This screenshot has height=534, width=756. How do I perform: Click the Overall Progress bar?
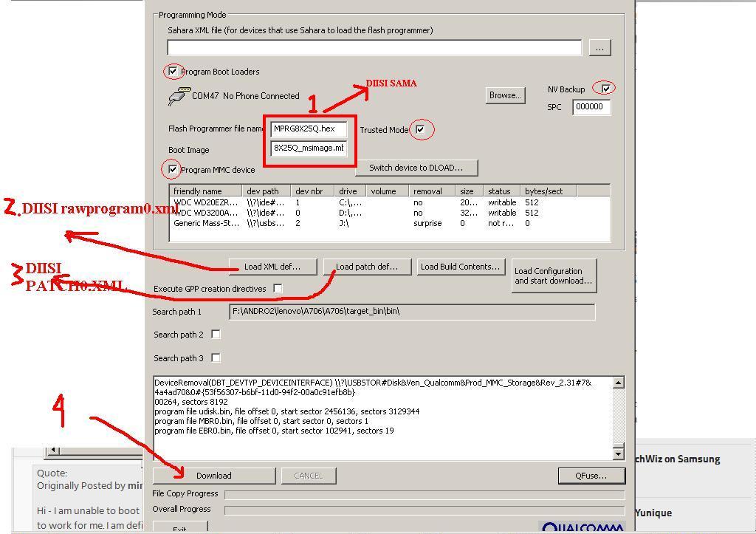(x=425, y=510)
